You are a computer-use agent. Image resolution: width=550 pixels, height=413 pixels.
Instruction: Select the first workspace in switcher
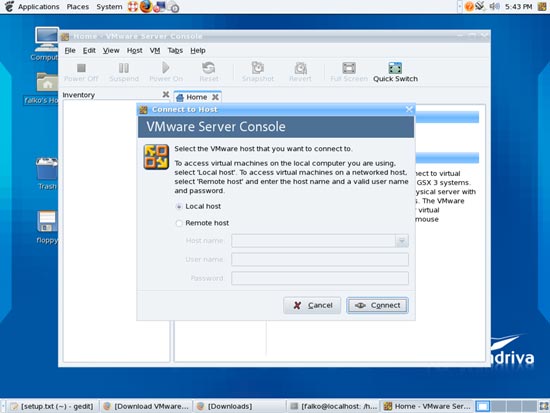pos(483,406)
